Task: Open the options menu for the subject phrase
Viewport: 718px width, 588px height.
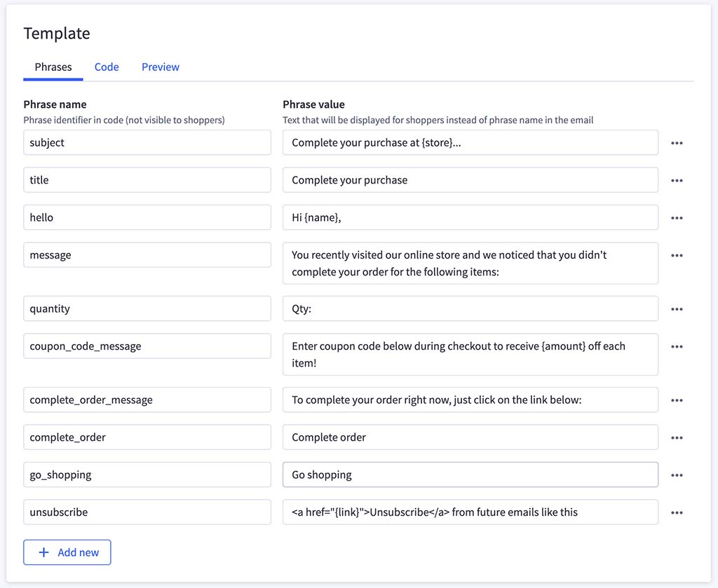Action: click(677, 142)
